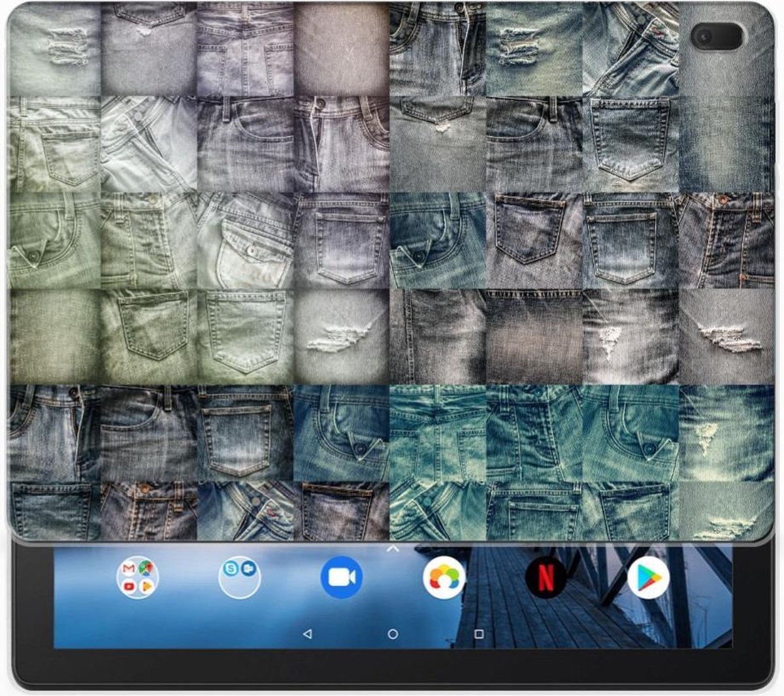This screenshot has height=696, width=784.
Task: Launch the Zoom video app
Action: (x=342, y=578)
